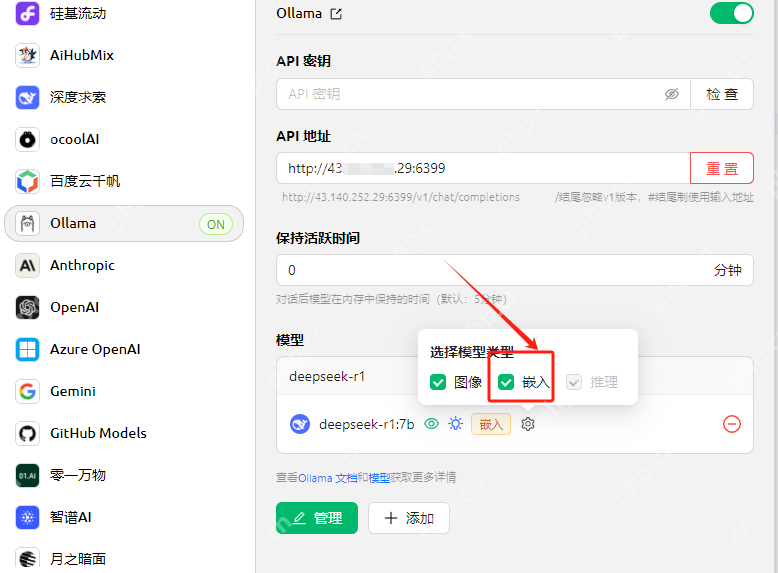Click the AiHubMix logo icon

point(27,55)
